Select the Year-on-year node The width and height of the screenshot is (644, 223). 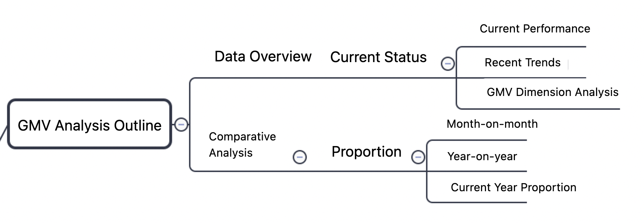click(482, 156)
